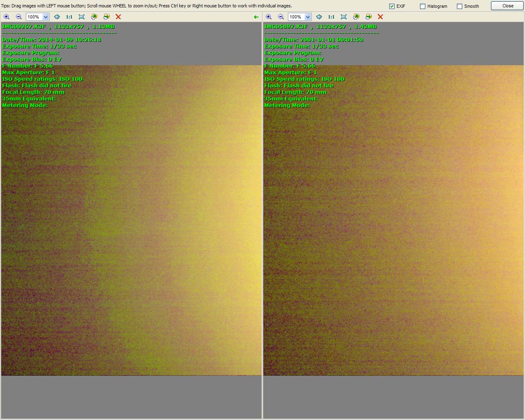The height and width of the screenshot is (420, 525).
Task: Click the corner-bracket frame icon above IMG05897.X3F
Action: [x=344, y=17]
